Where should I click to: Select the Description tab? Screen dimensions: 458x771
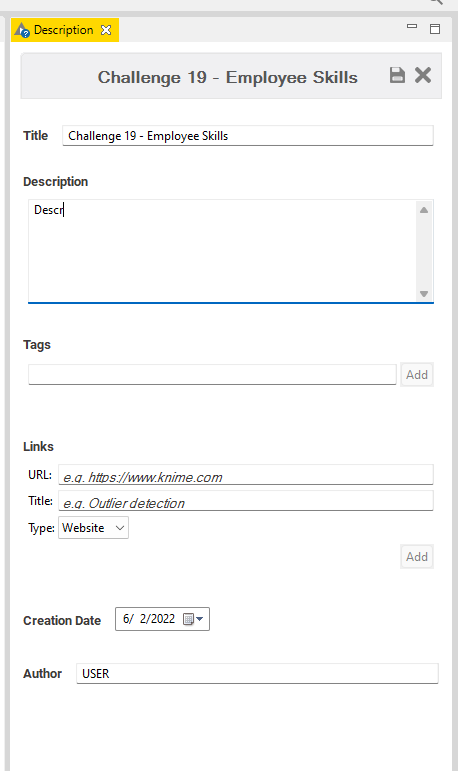pos(63,30)
